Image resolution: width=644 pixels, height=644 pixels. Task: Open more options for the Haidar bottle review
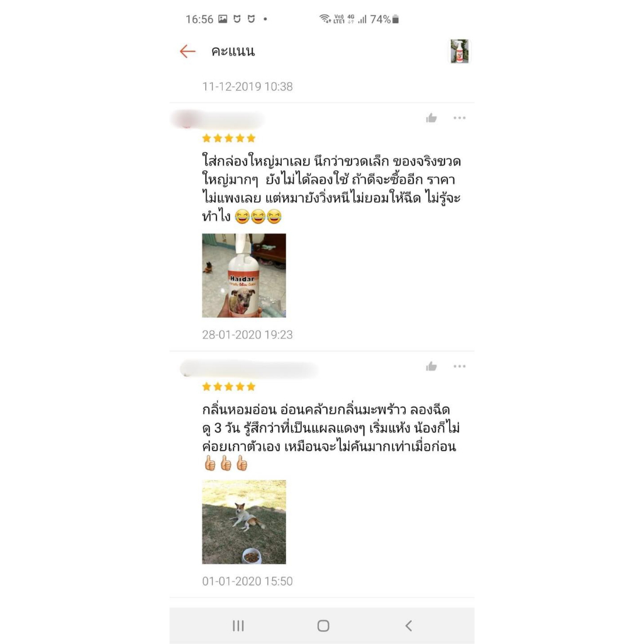tap(460, 118)
